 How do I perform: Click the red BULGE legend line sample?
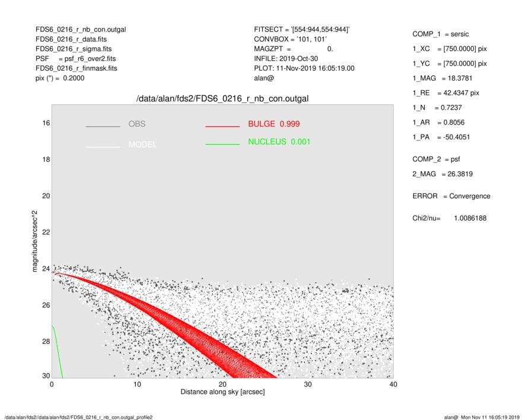point(222,126)
